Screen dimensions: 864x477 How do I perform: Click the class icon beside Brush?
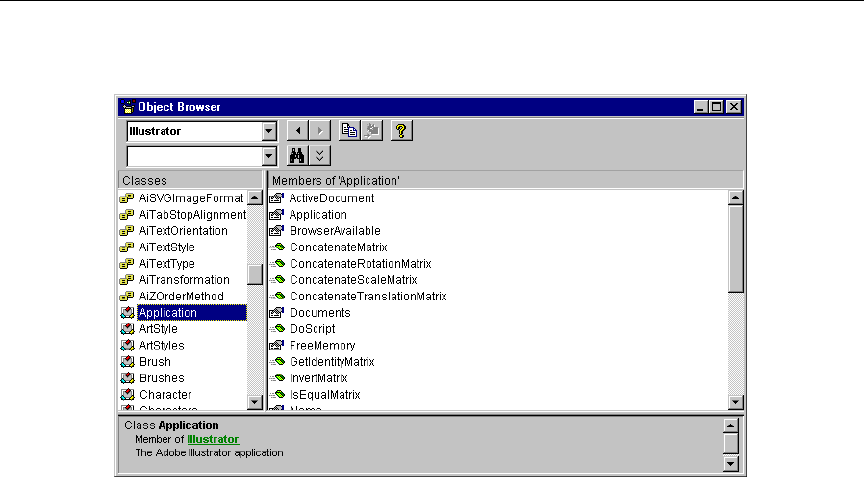(127, 362)
